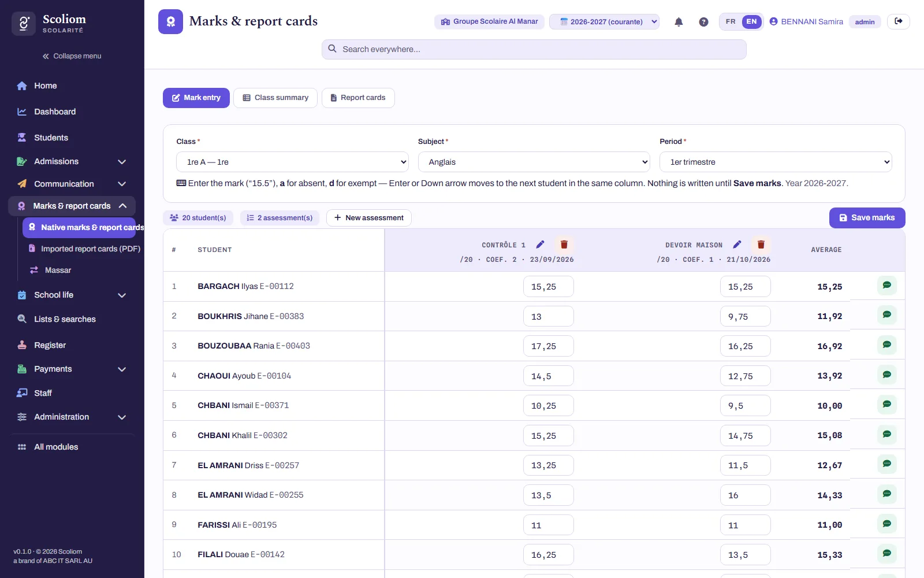The image size is (924, 578).
Task: Open the comment icon for BOUKHRIS Jihane
Action: pyautogui.click(x=887, y=315)
